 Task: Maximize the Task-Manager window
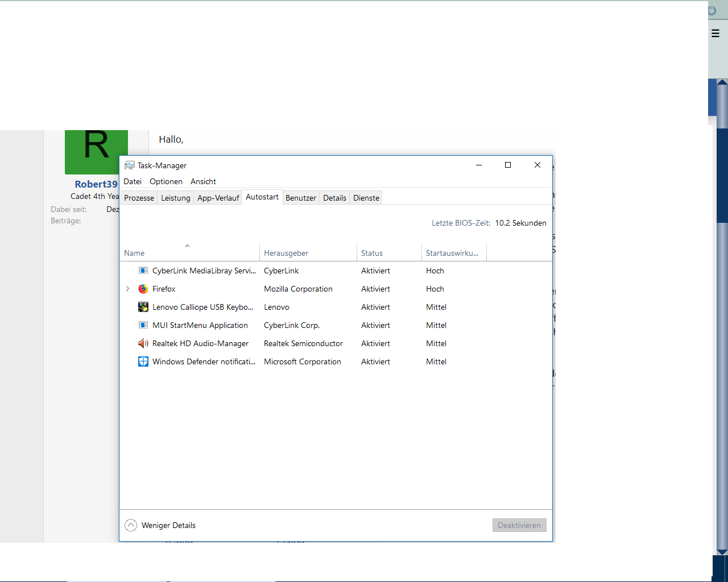pos(508,165)
